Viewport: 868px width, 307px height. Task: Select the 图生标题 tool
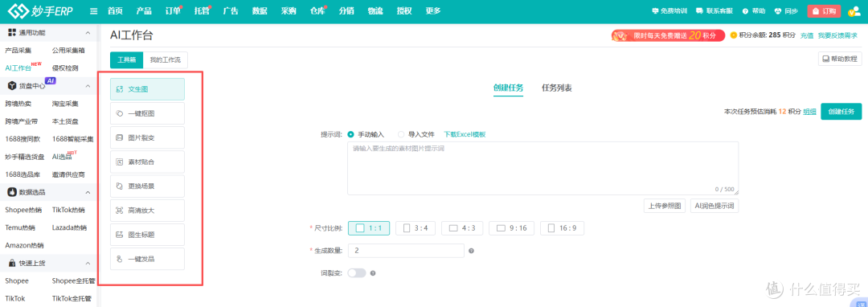[147, 235]
